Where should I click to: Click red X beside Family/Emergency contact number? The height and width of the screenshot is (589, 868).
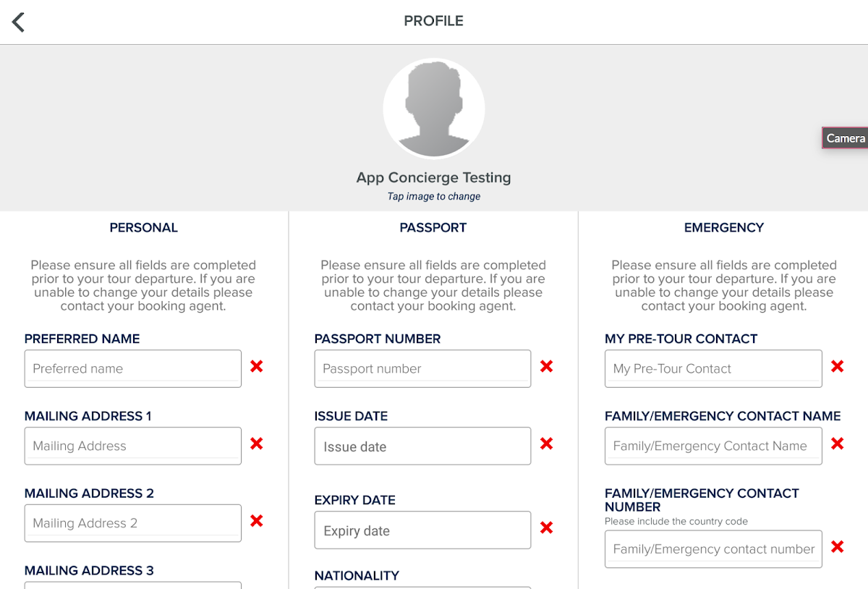tap(837, 547)
